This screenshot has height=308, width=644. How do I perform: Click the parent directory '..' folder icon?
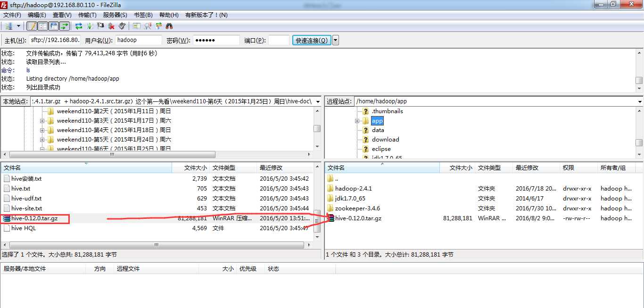tap(330, 178)
